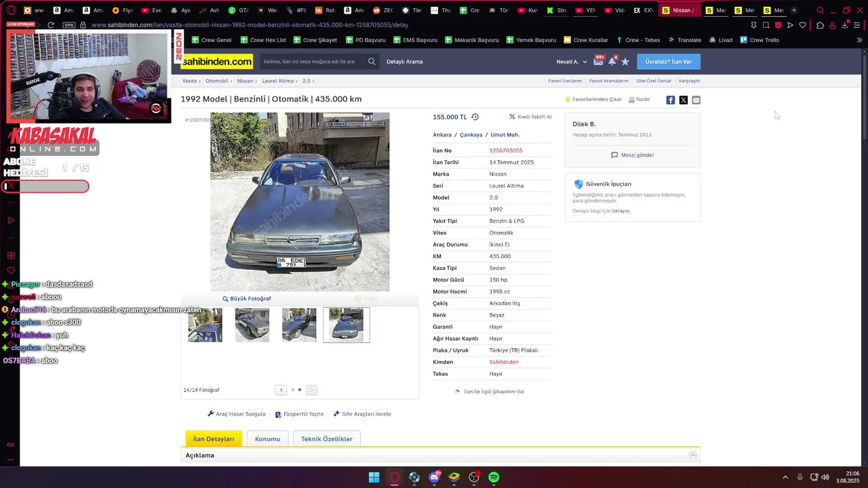Image resolution: width=868 pixels, height=488 pixels.
Task: Open Karşılaştır link
Action: point(690,81)
